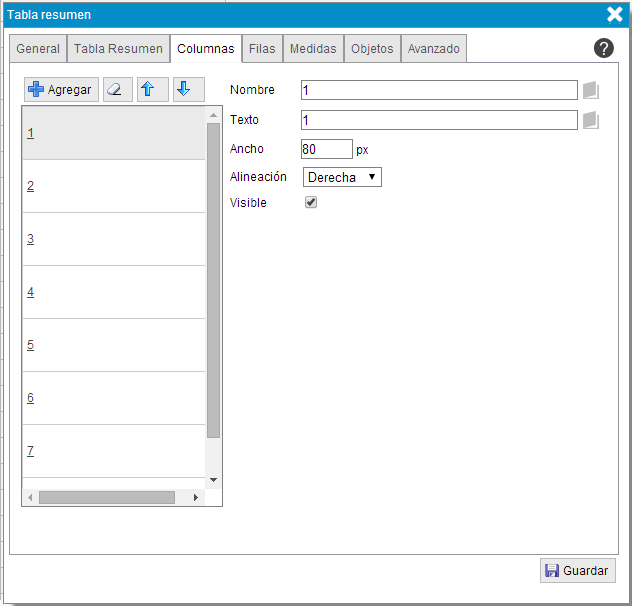Viewport: 632px width, 606px height.
Task: Open the Medidas tab
Action: click(313, 49)
